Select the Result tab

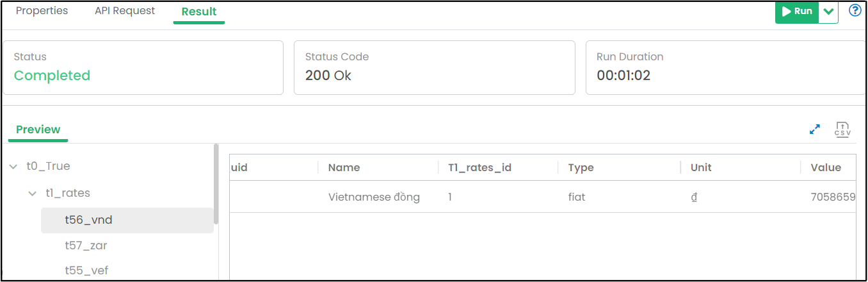[x=199, y=12]
